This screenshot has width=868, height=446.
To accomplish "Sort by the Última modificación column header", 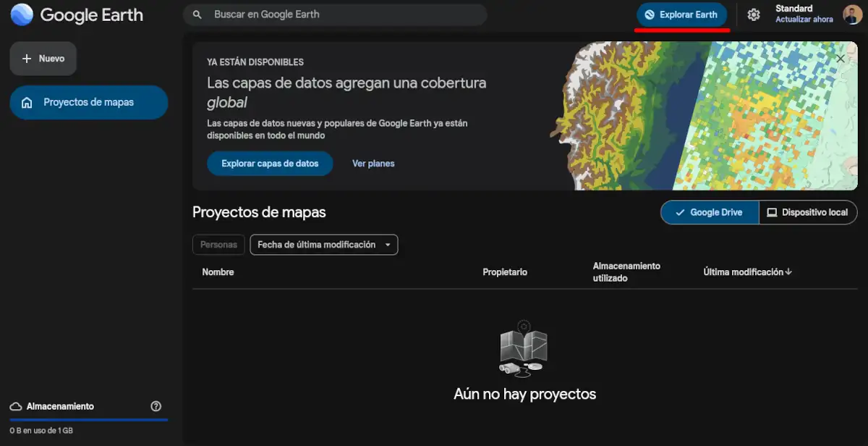I will pos(748,272).
